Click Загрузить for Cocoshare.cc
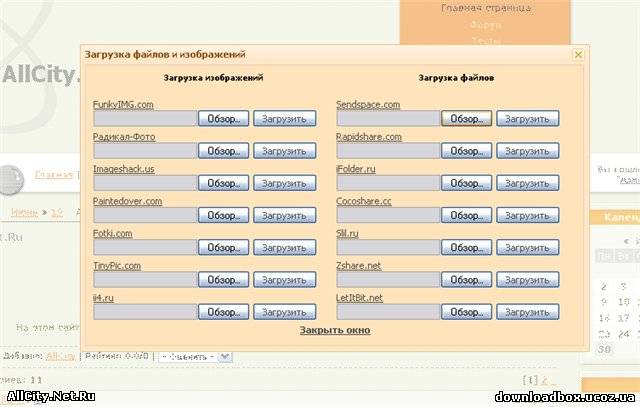 [528, 216]
